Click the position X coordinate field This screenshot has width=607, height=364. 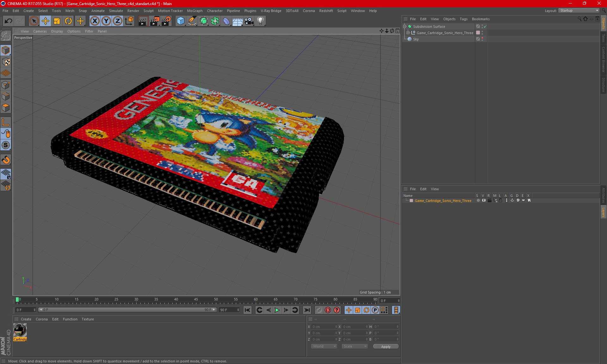click(324, 327)
